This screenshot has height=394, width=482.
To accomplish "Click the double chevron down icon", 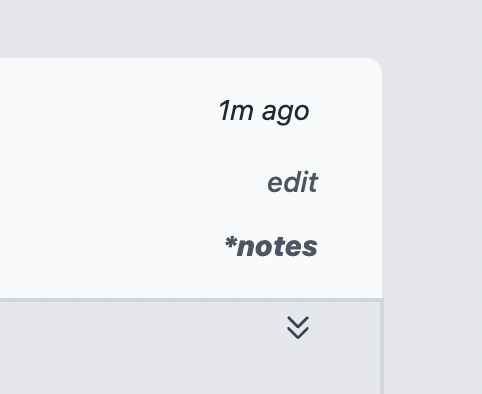I will [298, 327].
